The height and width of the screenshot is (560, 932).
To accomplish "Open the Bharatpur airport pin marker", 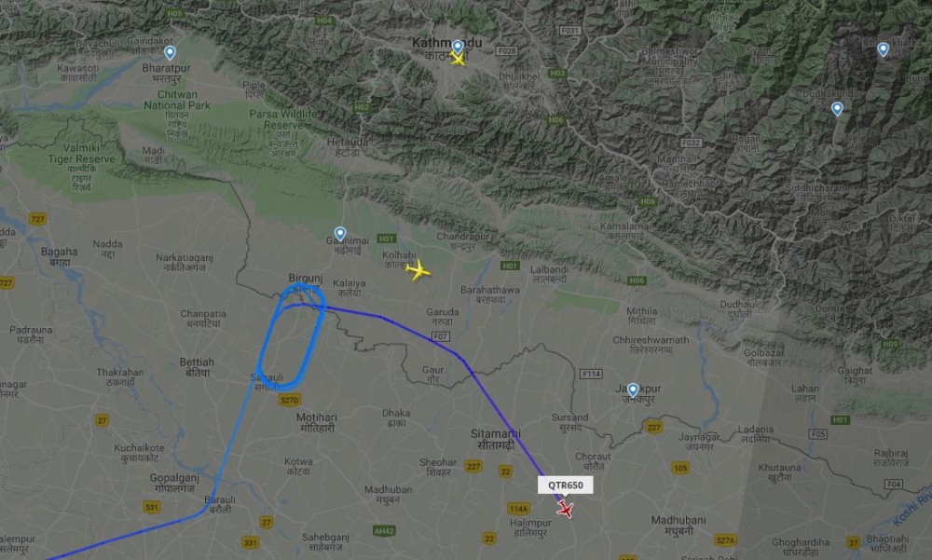I will point(170,53).
